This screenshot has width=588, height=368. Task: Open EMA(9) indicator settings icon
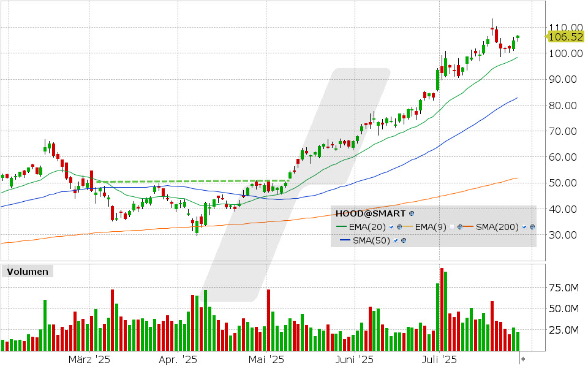click(460, 227)
